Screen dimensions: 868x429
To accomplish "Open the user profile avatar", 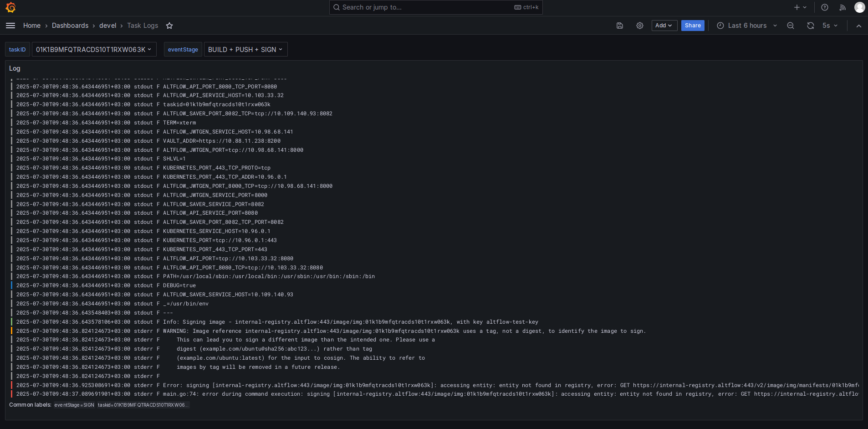I will (859, 7).
